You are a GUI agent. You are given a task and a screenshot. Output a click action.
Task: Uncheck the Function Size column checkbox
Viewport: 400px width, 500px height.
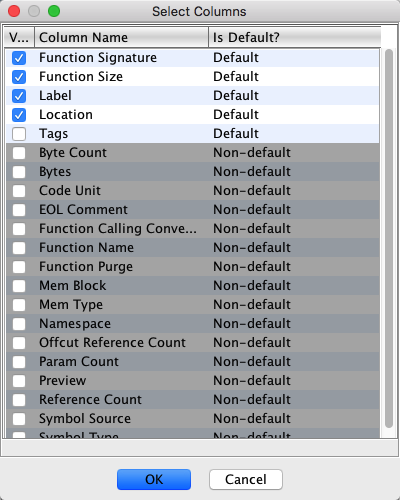click(19, 77)
